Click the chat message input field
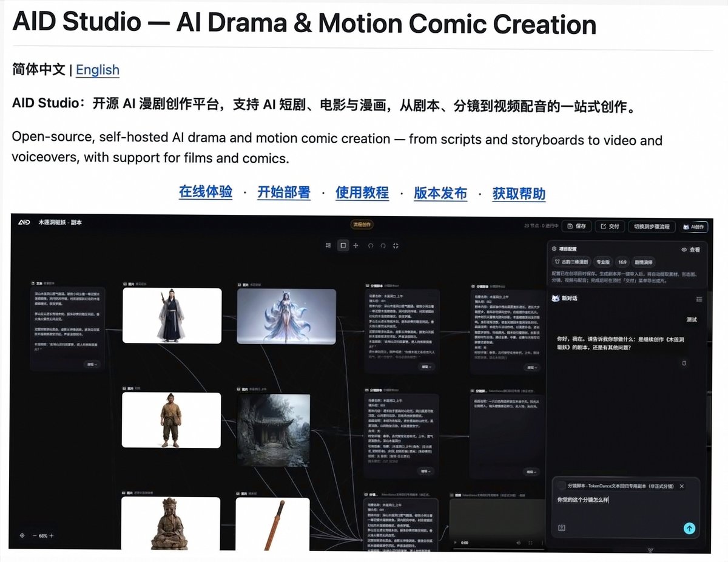 click(625, 499)
